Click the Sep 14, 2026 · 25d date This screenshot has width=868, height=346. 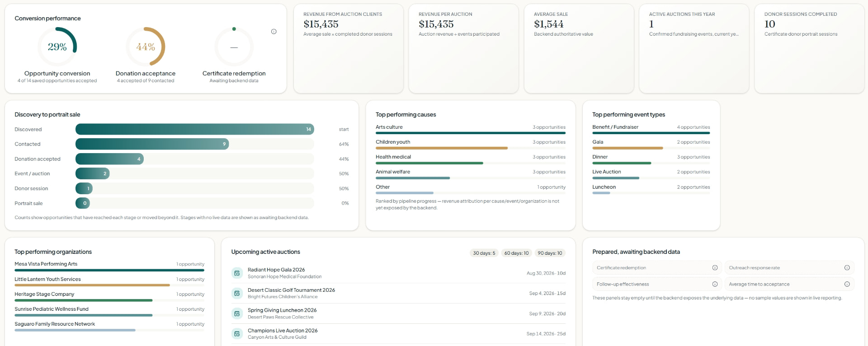(546, 334)
